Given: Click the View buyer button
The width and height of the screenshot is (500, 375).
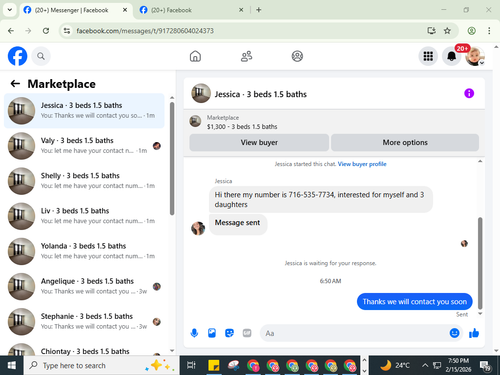Looking at the screenshot, I should pos(259,142).
